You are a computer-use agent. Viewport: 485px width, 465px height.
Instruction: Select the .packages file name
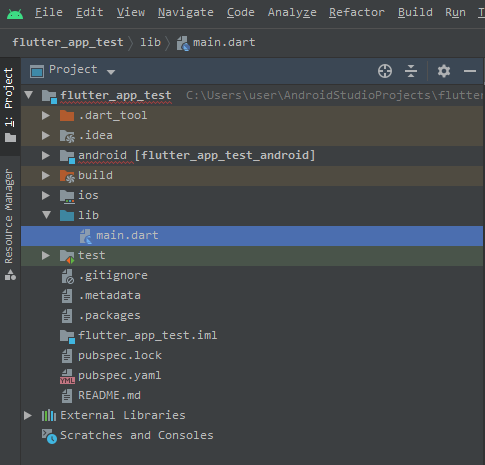110,315
